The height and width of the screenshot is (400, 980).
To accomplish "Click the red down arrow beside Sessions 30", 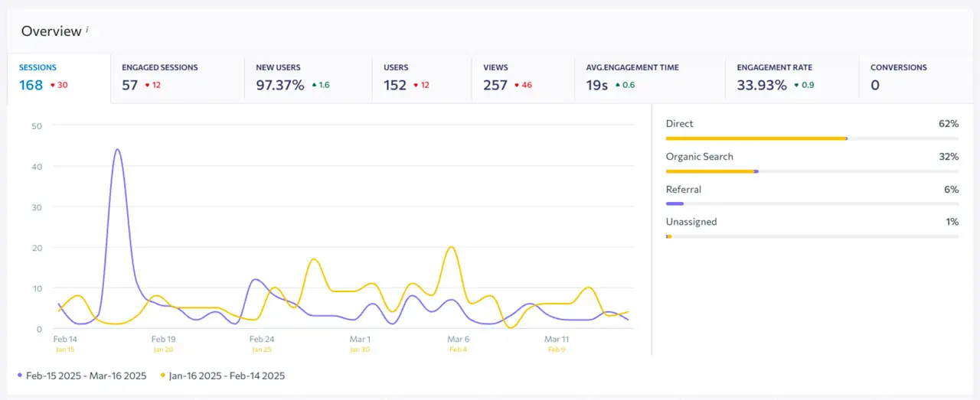I will pyautogui.click(x=52, y=85).
